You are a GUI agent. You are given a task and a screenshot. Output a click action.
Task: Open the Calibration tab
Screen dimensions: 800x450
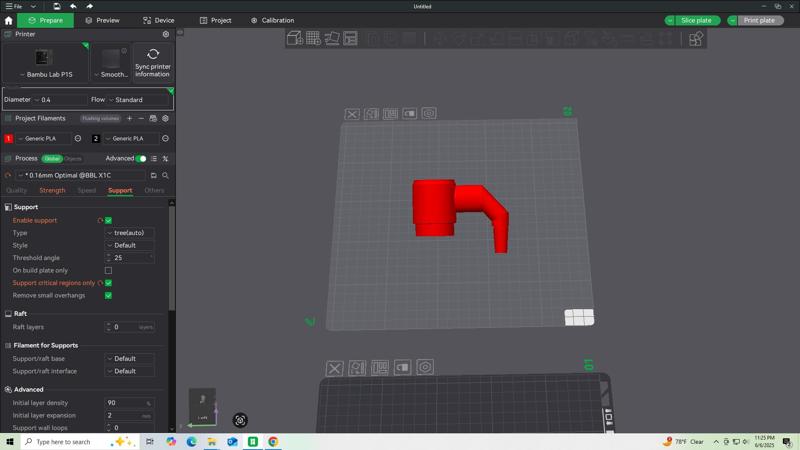click(x=272, y=20)
